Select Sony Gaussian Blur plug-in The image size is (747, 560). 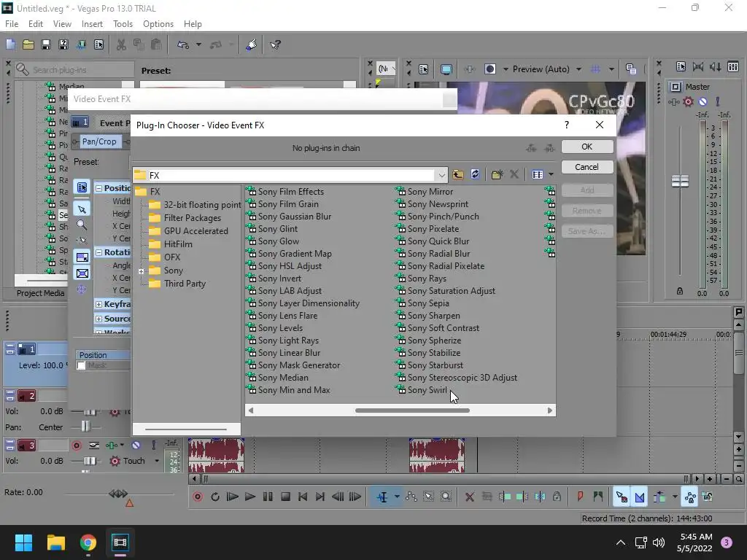tap(289, 216)
